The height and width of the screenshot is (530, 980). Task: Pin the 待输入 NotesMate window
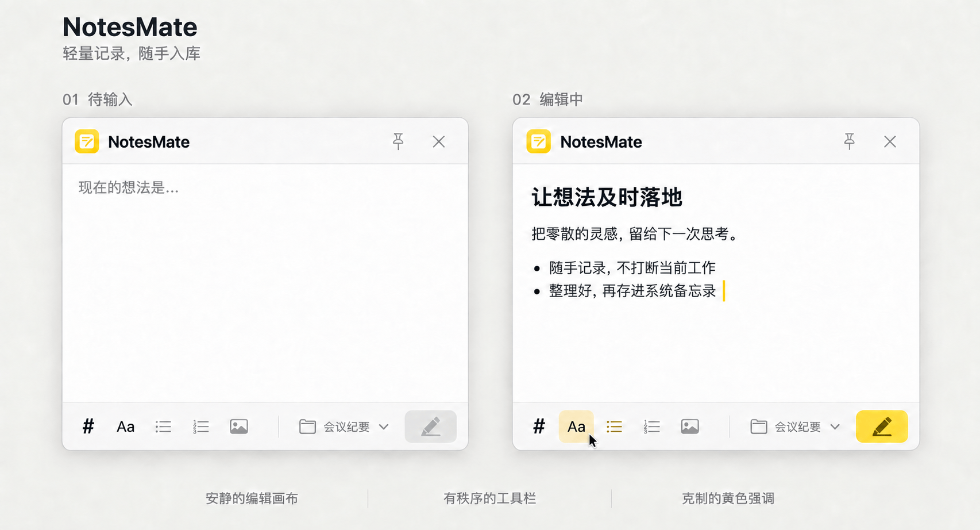pos(398,141)
